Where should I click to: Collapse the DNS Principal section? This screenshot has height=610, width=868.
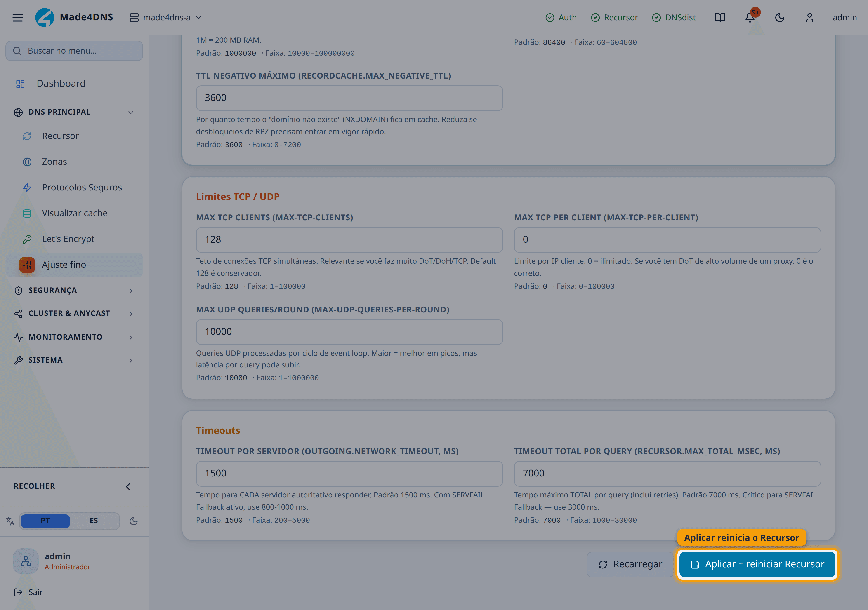74,112
